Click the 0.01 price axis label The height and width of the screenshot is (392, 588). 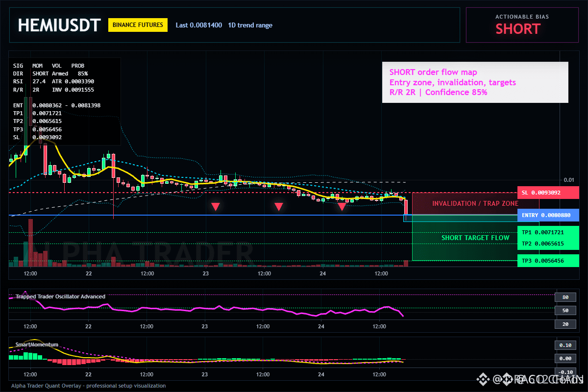569,180
